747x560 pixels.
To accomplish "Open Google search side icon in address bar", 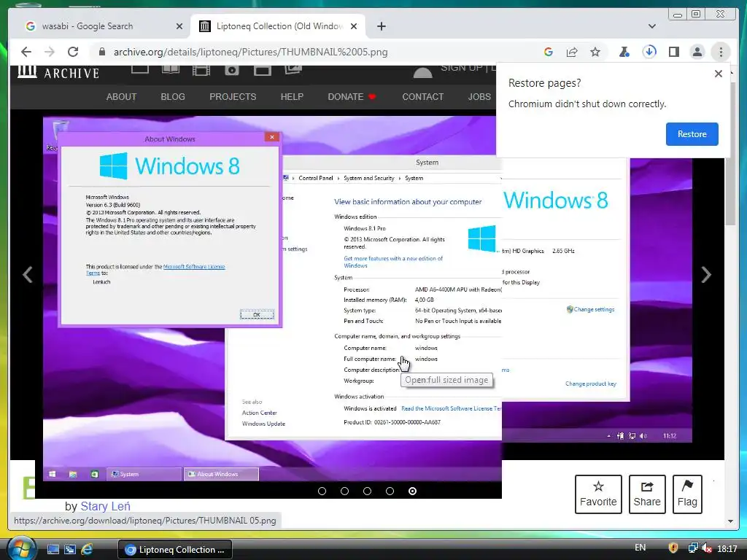I will click(x=549, y=52).
